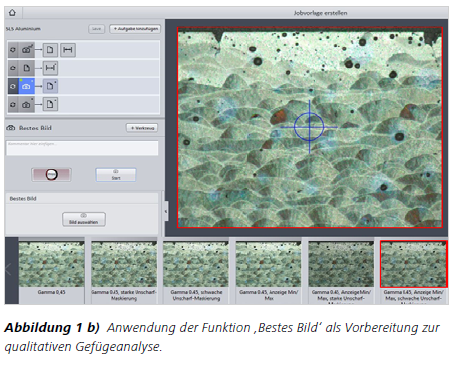Image resolution: width=451 pixels, height=369 pixels.
Task: Select the camera icon in the fourth task row
Action: [27, 104]
